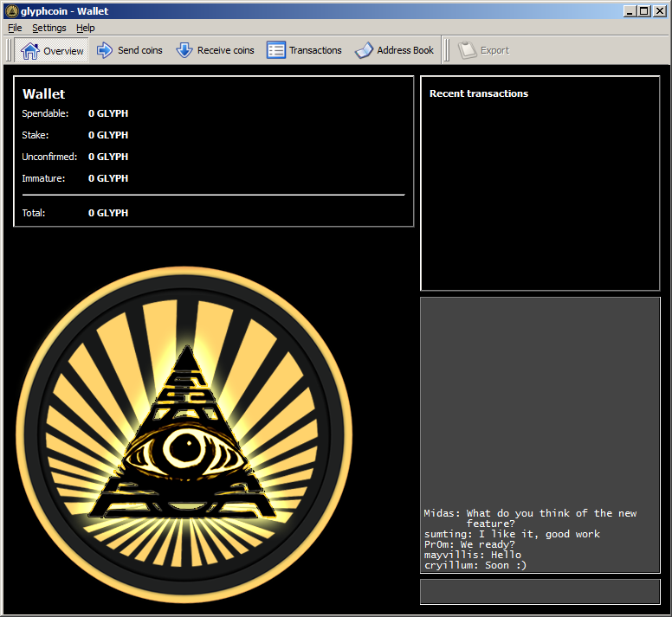This screenshot has width=672, height=617.
Task: Click the Send coins arrow icon
Action: tap(105, 50)
